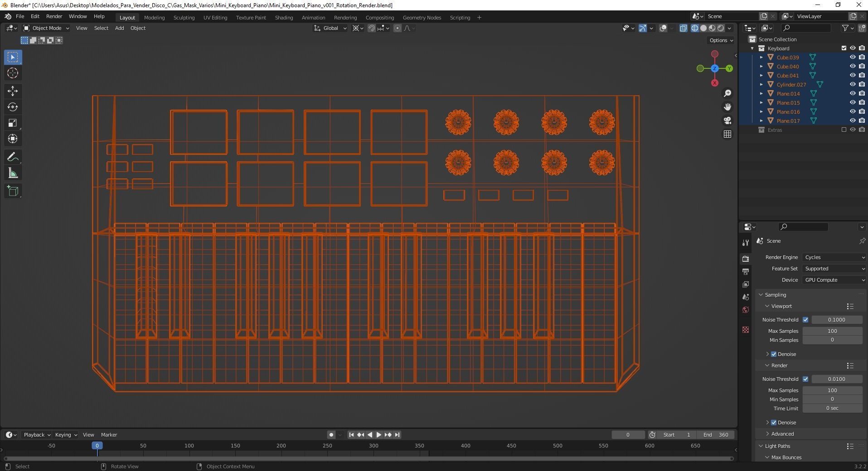Open the Render Engine dropdown
The width and height of the screenshot is (868, 471).
834,257
